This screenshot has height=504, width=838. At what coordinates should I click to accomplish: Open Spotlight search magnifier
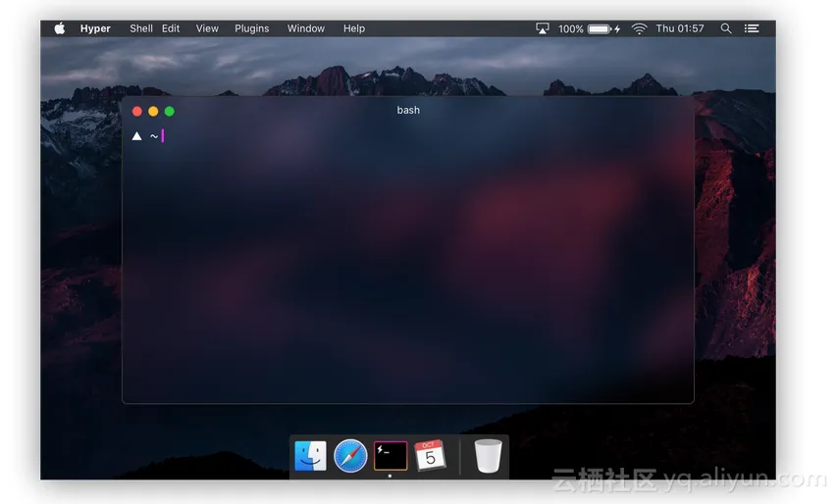click(726, 28)
